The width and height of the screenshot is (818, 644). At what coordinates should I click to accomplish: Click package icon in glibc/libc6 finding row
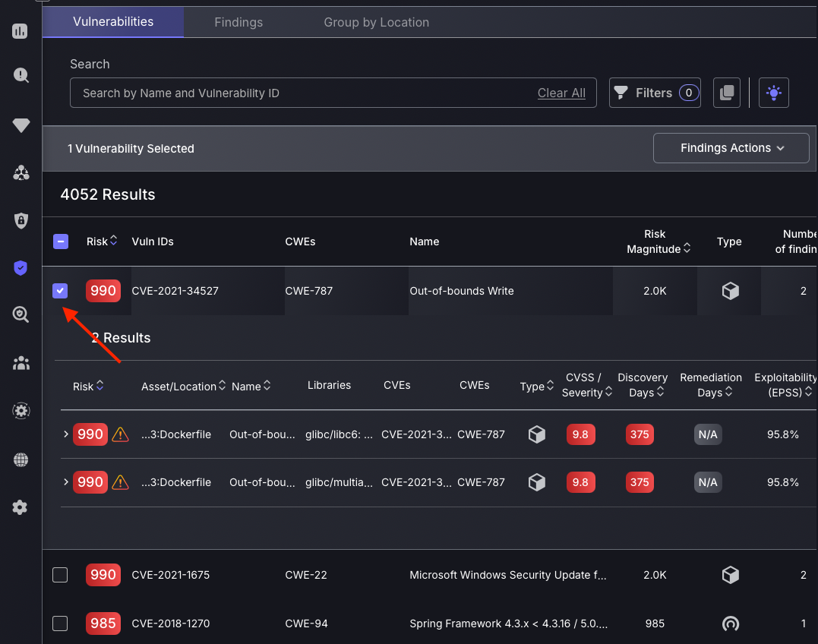(x=537, y=434)
